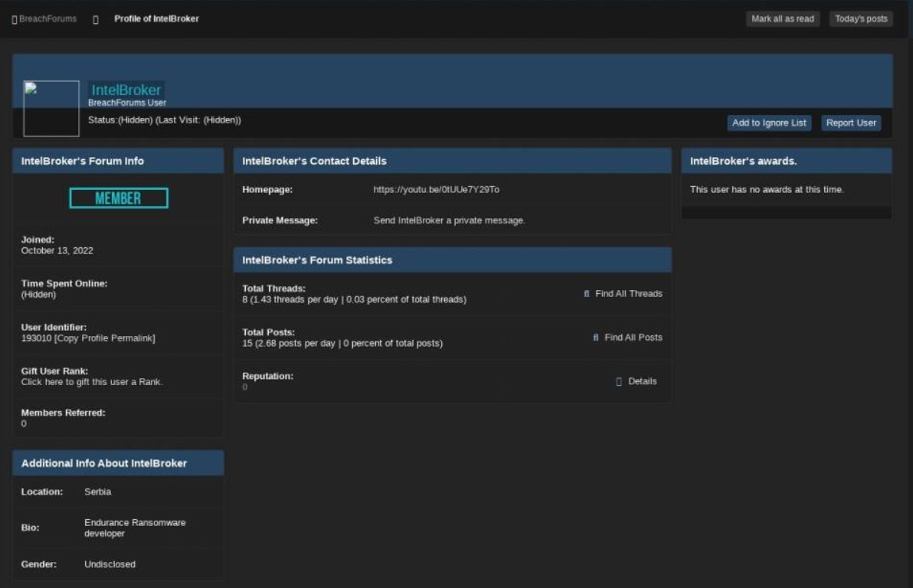
Task: Click the icon beside reputation Details
Action: (619, 381)
